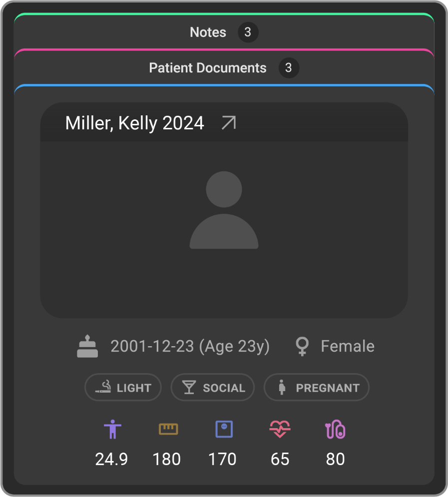Click the Patient Documents count badge
Image resolution: width=448 pixels, height=497 pixels.
coord(288,68)
